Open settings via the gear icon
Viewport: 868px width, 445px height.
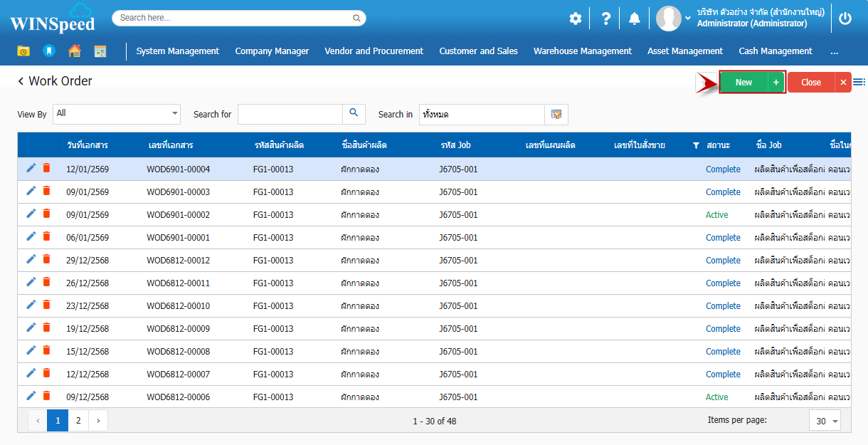(x=575, y=19)
